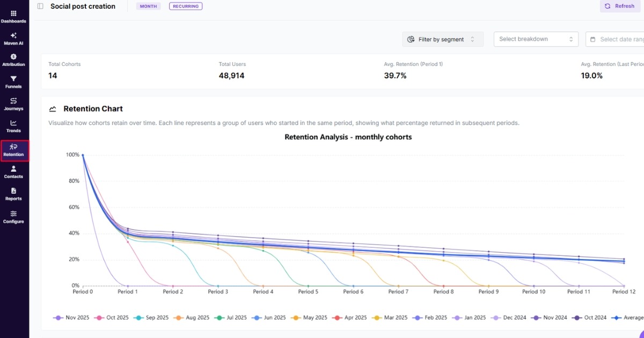Open the Funnels section
Screen dimensions: 644x338
coord(14,82)
